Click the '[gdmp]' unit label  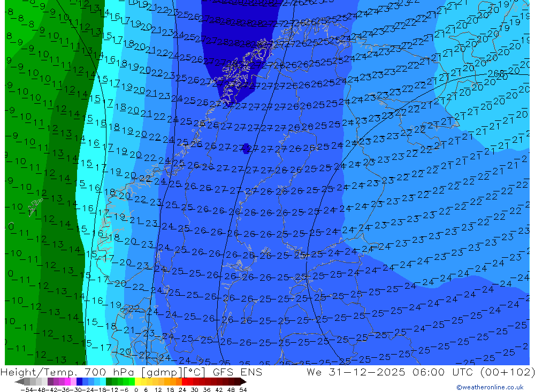pos(162,372)
